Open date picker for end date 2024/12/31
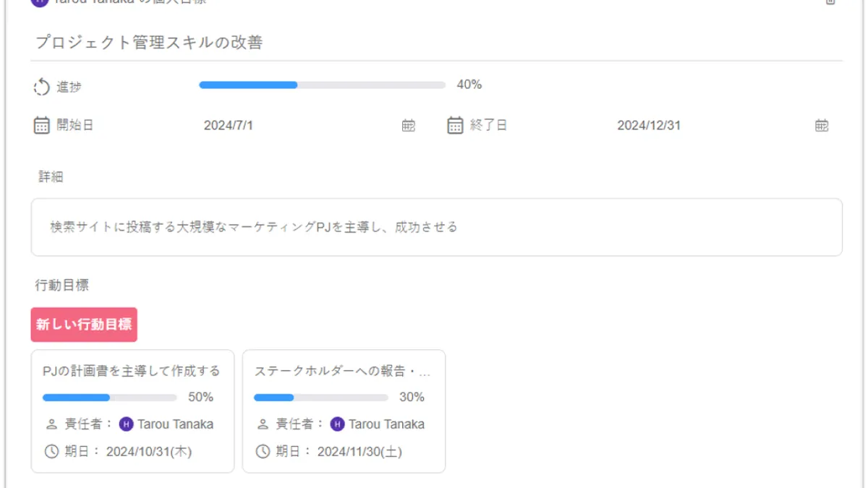This screenshot has width=868, height=488. pyautogui.click(x=822, y=126)
